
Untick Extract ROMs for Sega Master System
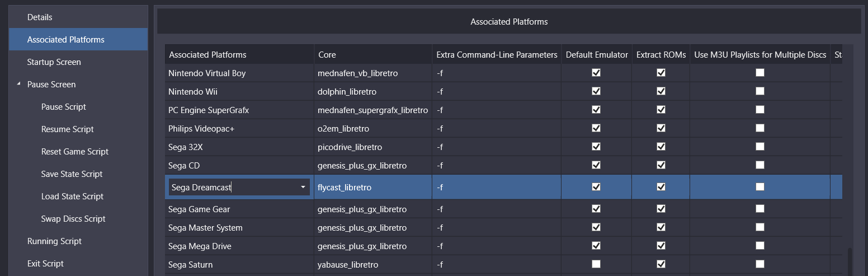[661, 227]
